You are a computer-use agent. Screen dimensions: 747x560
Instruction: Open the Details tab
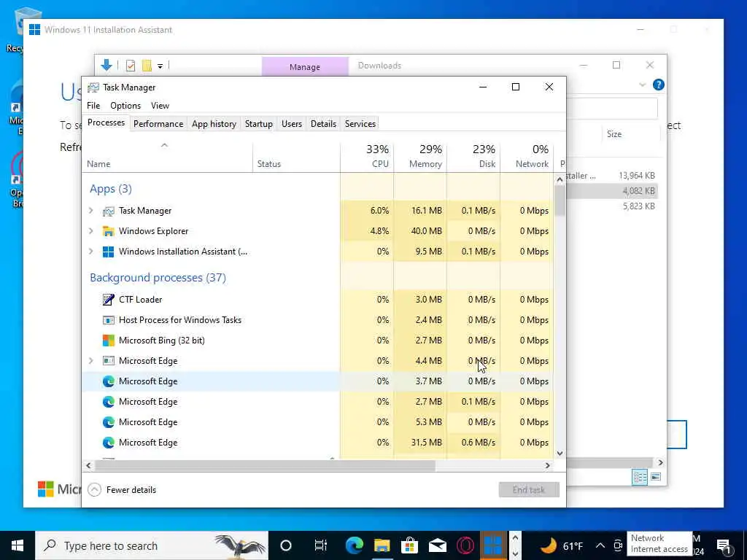[x=323, y=123]
